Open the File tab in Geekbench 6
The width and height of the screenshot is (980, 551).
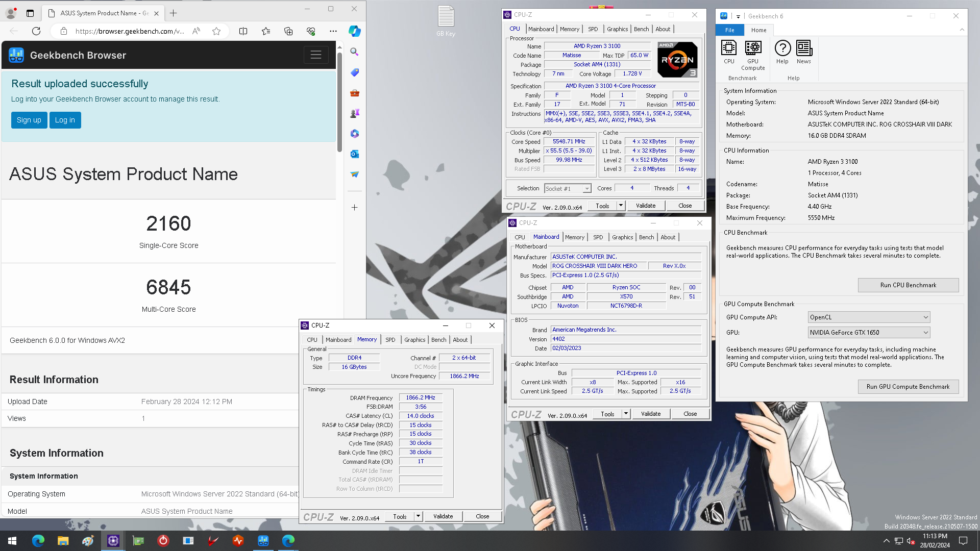pos(730,30)
